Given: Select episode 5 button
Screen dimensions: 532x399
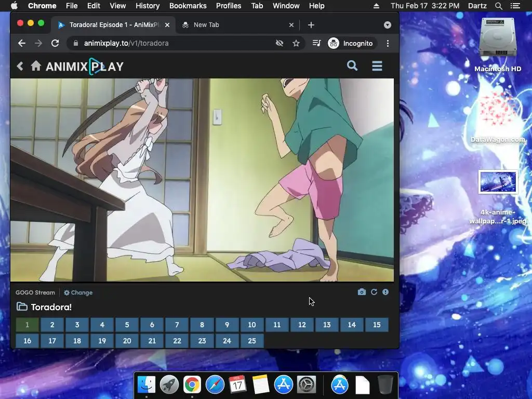Looking at the screenshot, I should (127, 325).
